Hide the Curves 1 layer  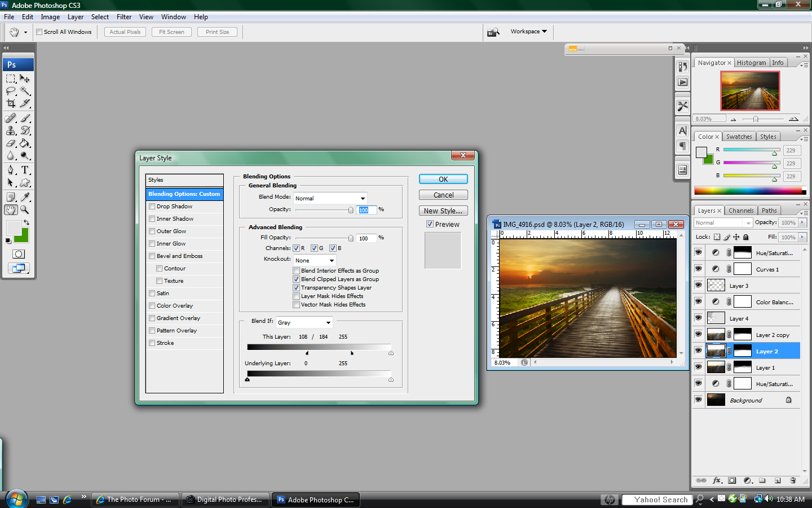point(698,269)
